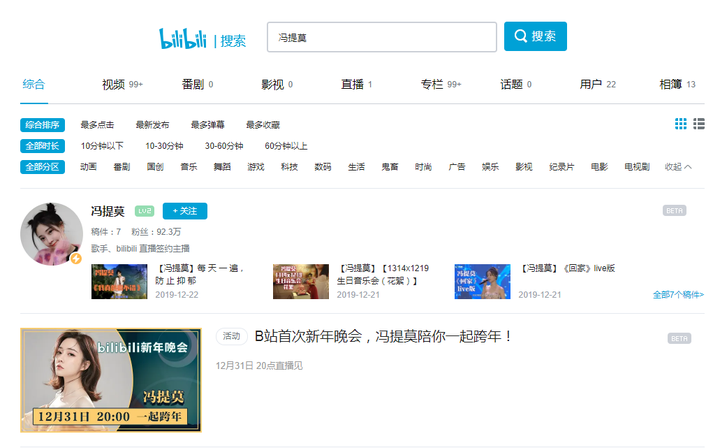The width and height of the screenshot is (720, 448).
Task: Open the 用户 tab
Action: 597,84
